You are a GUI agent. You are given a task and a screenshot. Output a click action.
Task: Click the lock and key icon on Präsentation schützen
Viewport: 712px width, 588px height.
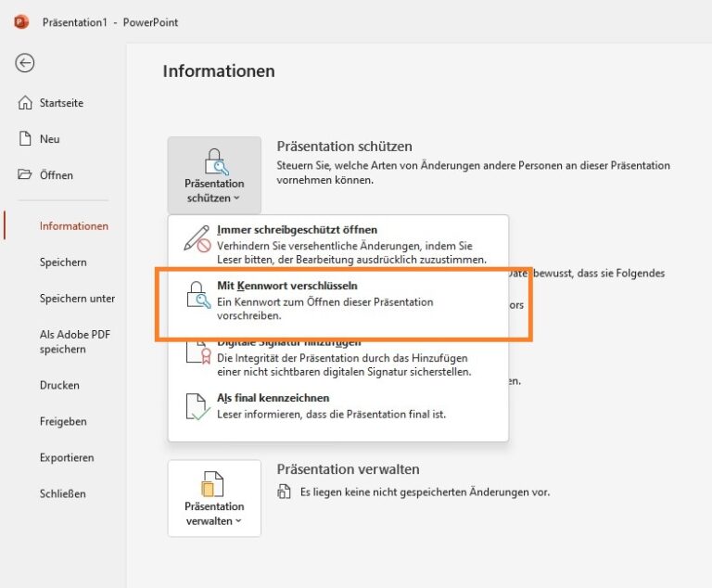pos(216,161)
